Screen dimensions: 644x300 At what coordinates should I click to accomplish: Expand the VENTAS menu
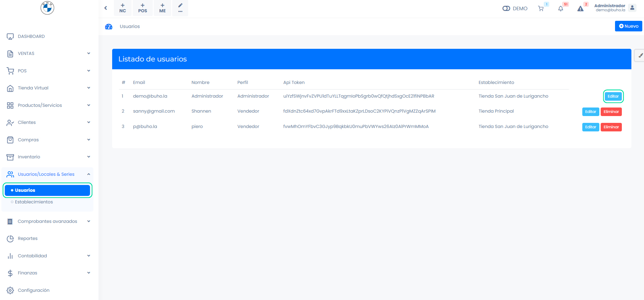click(48, 54)
